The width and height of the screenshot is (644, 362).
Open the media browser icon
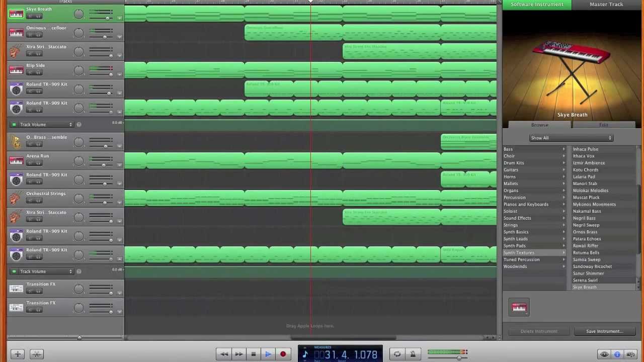click(x=630, y=354)
